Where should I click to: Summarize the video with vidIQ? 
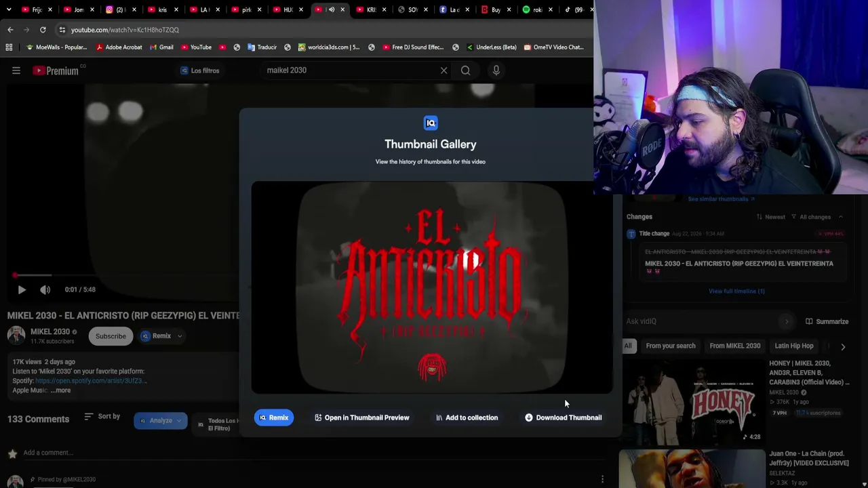(x=827, y=322)
